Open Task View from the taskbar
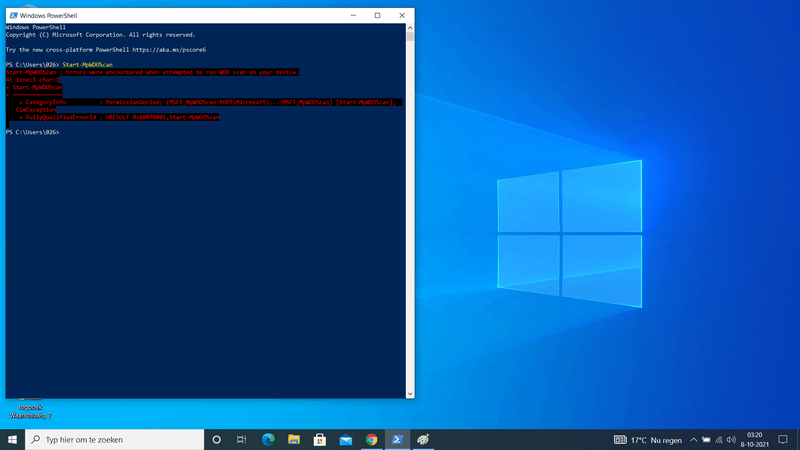The height and width of the screenshot is (450, 800). pos(242,439)
